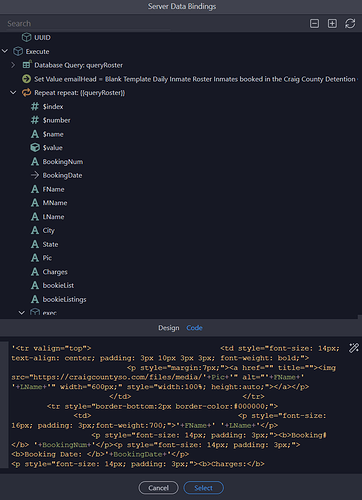Click the collapse all icon
This screenshot has width=362, height=500.
coord(314,23)
